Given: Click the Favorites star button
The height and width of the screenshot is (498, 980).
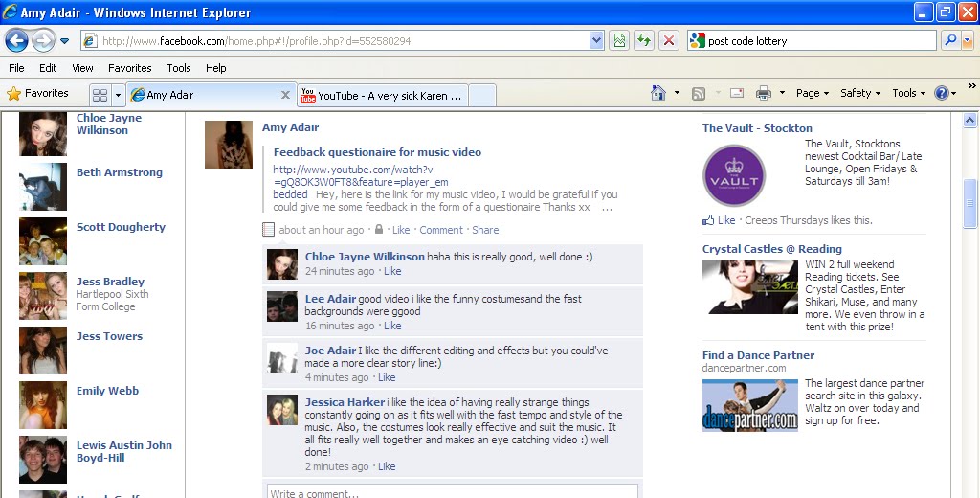Looking at the screenshot, I should 37,93.
